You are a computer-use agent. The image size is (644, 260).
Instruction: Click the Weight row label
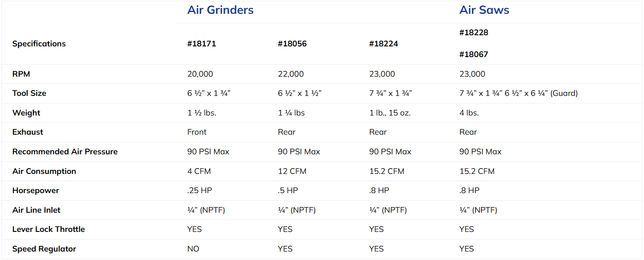click(x=26, y=112)
